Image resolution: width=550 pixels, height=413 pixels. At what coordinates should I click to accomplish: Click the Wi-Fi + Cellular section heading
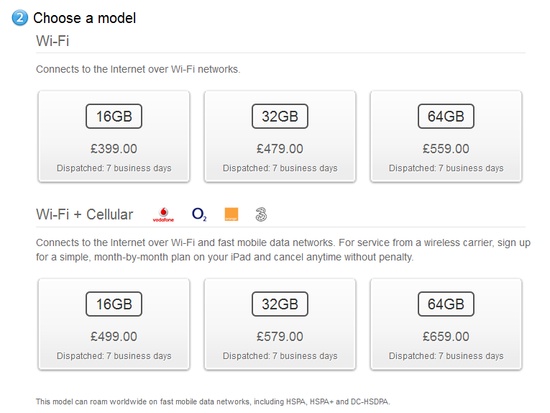(x=85, y=214)
